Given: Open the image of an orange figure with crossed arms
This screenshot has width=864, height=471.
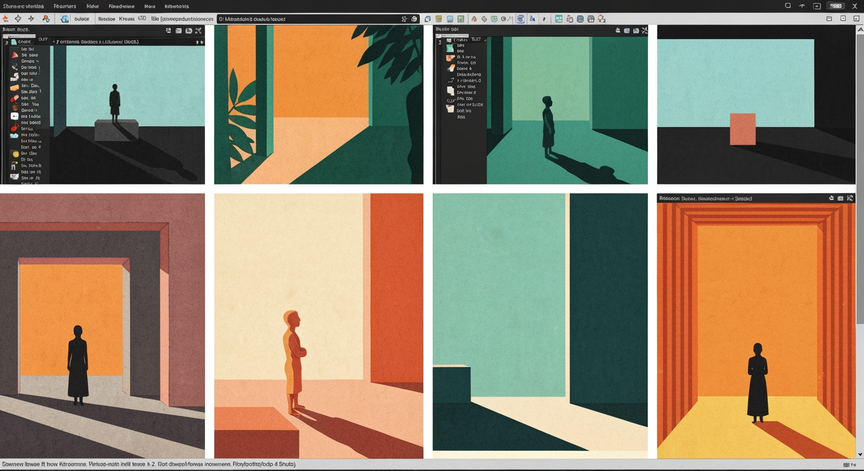Looking at the screenshot, I should click(x=318, y=326).
